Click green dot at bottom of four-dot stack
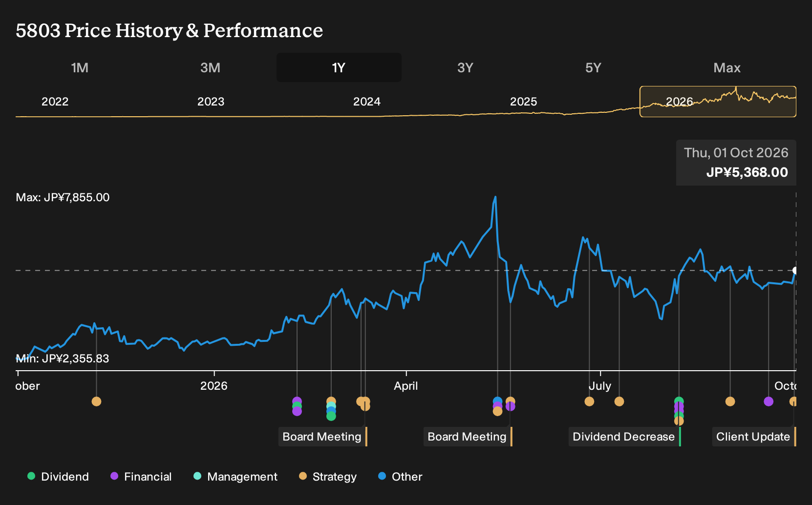 (x=331, y=416)
